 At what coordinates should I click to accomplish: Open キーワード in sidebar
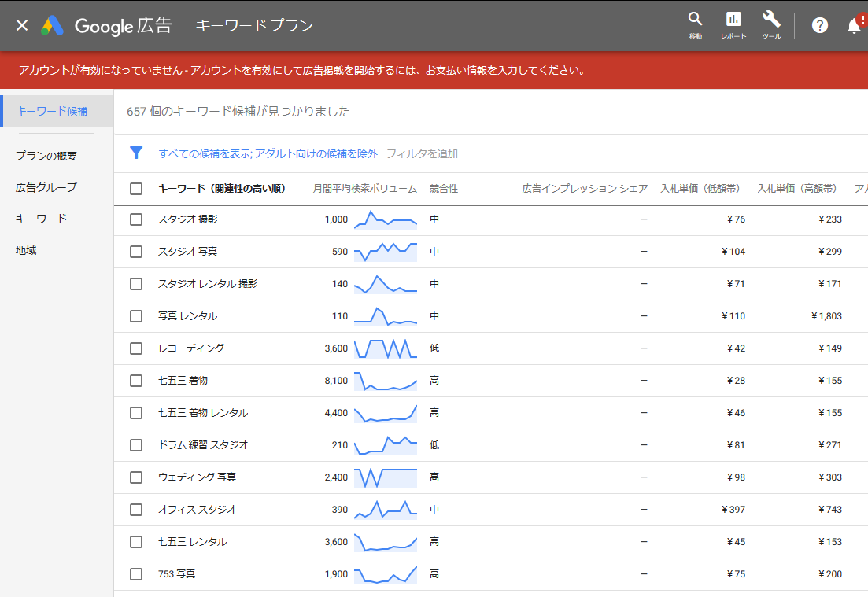[42, 219]
